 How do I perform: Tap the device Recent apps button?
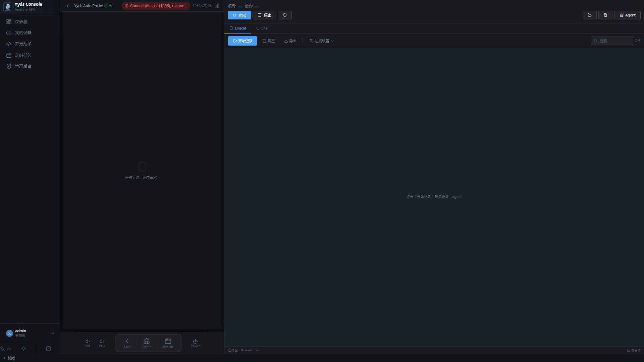coord(168,343)
